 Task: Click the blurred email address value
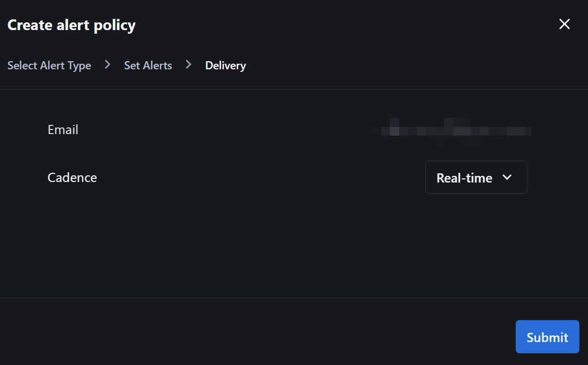tap(456, 131)
